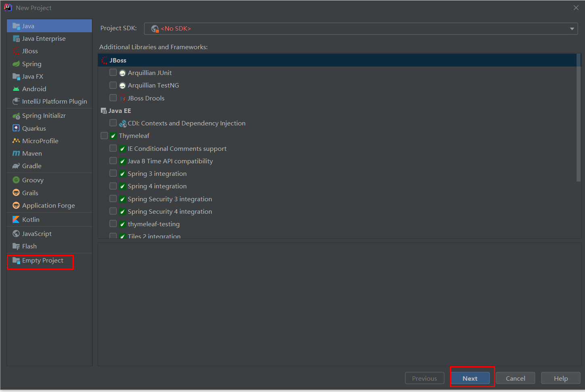
Task: Choose Gradle project type label
Action: pyautogui.click(x=32, y=166)
